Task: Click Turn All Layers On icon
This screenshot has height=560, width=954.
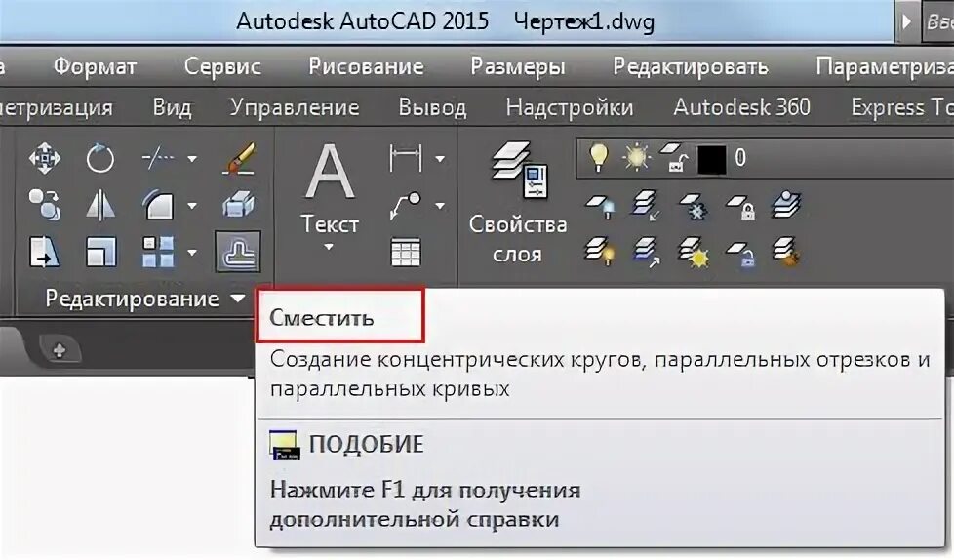Action: (601, 252)
